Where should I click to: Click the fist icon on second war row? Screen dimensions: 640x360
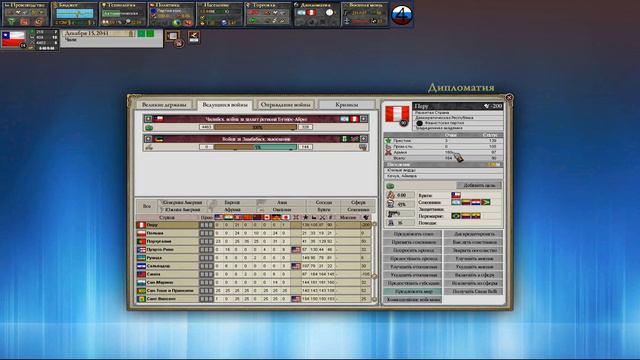149,147
